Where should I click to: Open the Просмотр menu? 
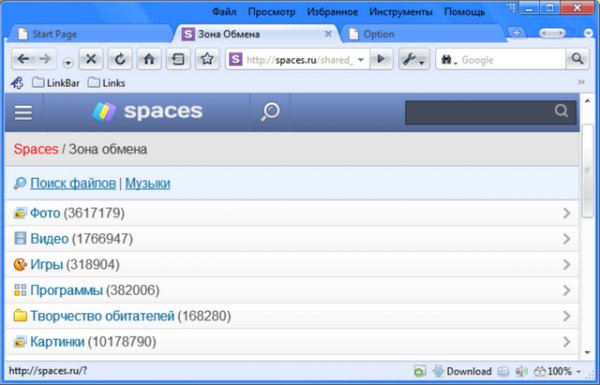[272, 12]
